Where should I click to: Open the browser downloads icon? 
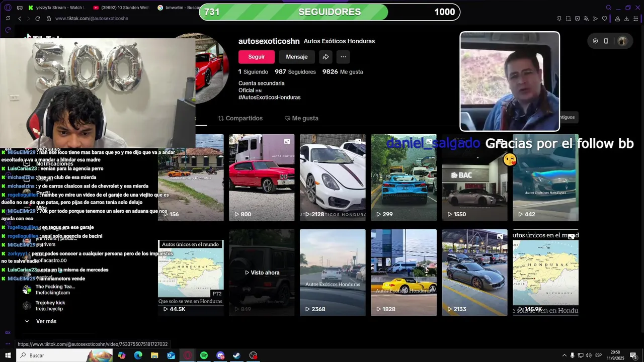(x=626, y=19)
